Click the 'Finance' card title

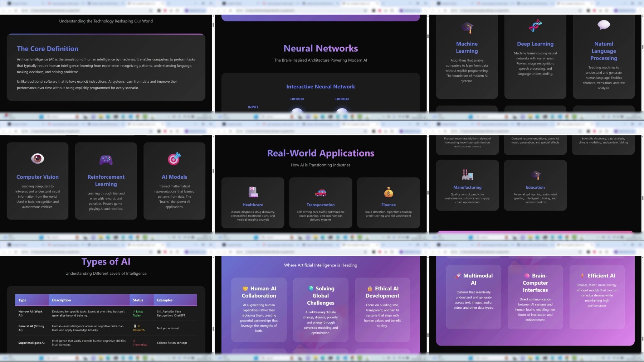(389, 205)
